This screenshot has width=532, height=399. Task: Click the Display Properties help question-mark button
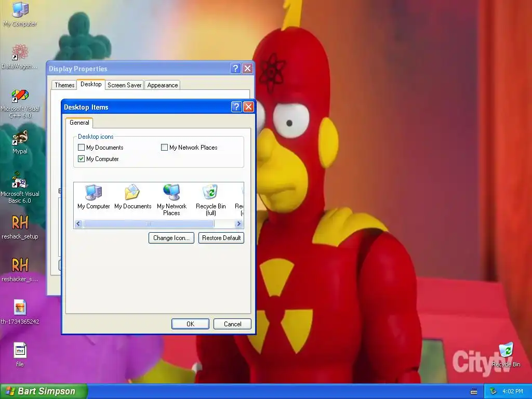click(235, 68)
